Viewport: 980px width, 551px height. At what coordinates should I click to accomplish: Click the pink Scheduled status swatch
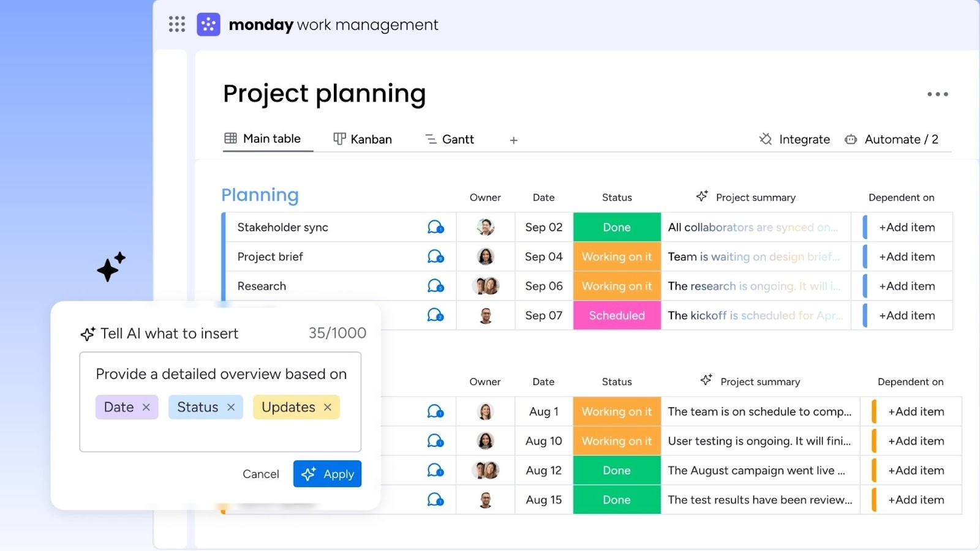point(616,315)
